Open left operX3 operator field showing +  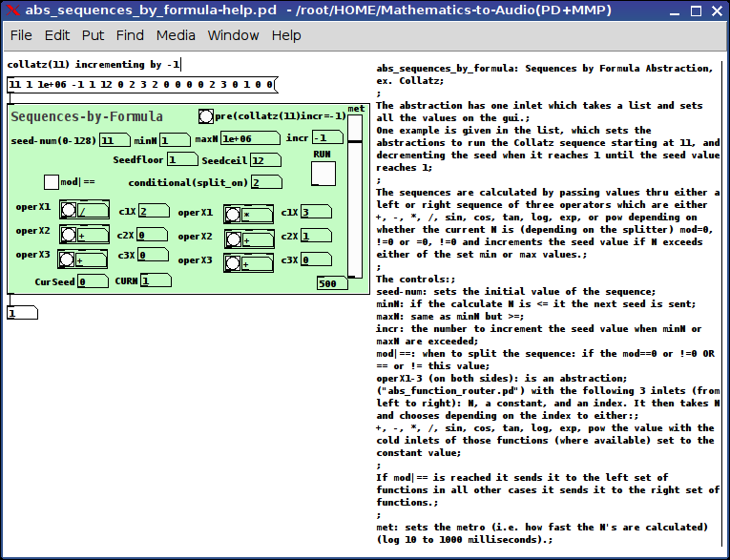point(91,260)
